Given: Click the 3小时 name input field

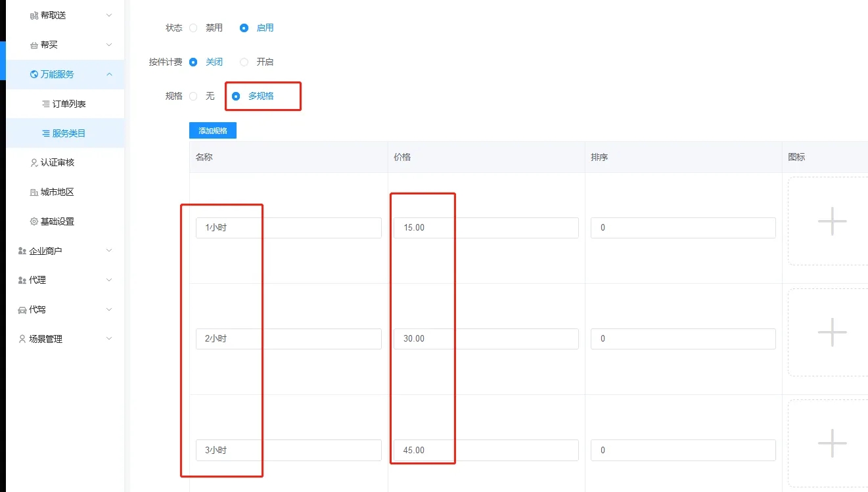Looking at the screenshot, I should [x=288, y=451].
